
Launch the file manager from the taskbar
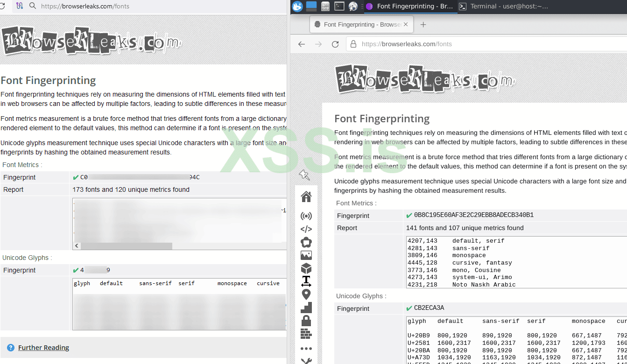pyautogui.click(x=325, y=6)
